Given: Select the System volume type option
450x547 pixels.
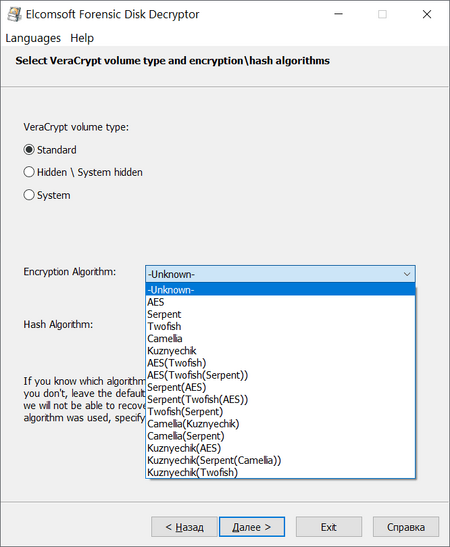Looking at the screenshot, I should tap(29, 195).
